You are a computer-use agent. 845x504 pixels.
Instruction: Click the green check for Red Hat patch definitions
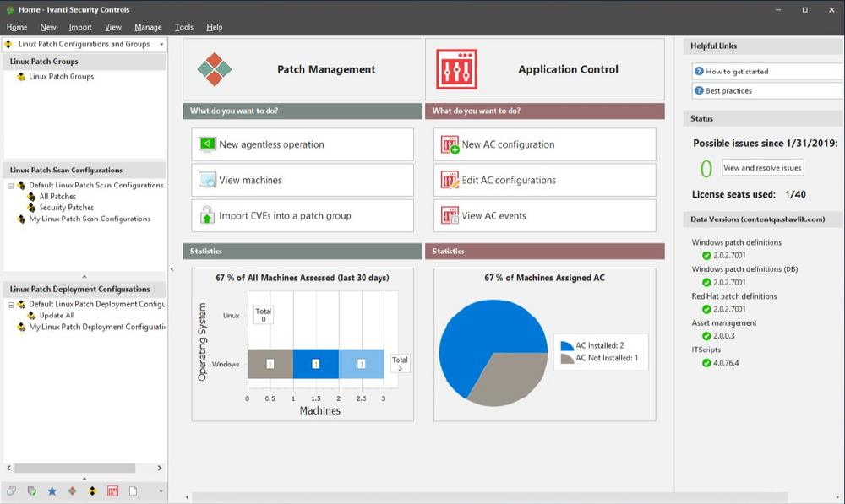706,309
